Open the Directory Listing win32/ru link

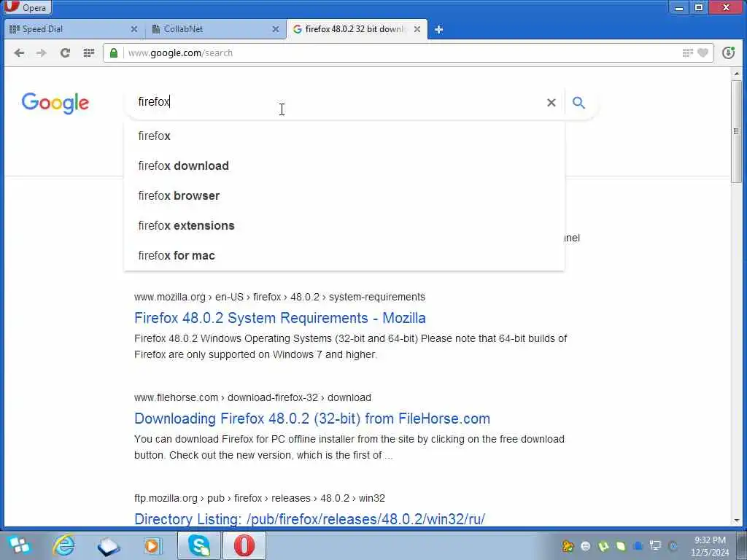[x=309, y=518]
